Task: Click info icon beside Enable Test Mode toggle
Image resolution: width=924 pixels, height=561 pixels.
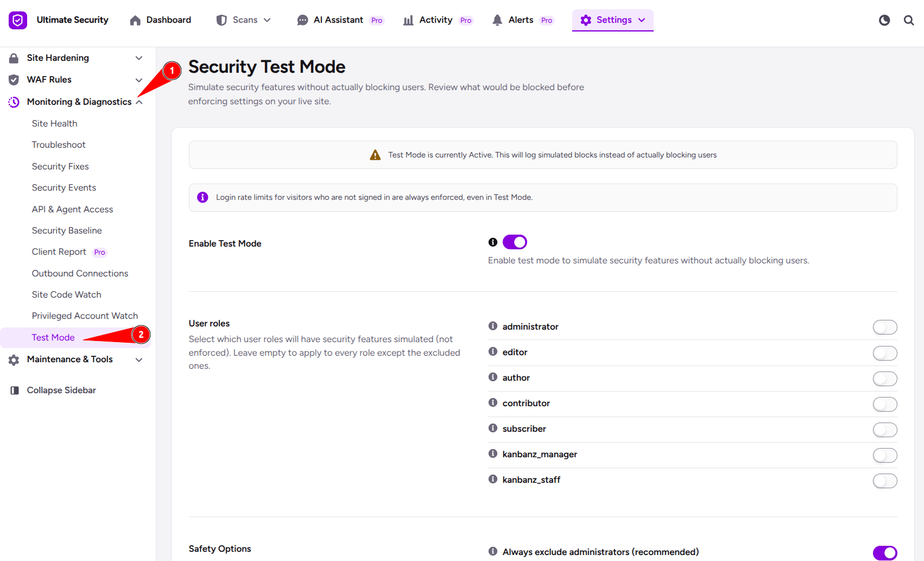Action: 493,242
